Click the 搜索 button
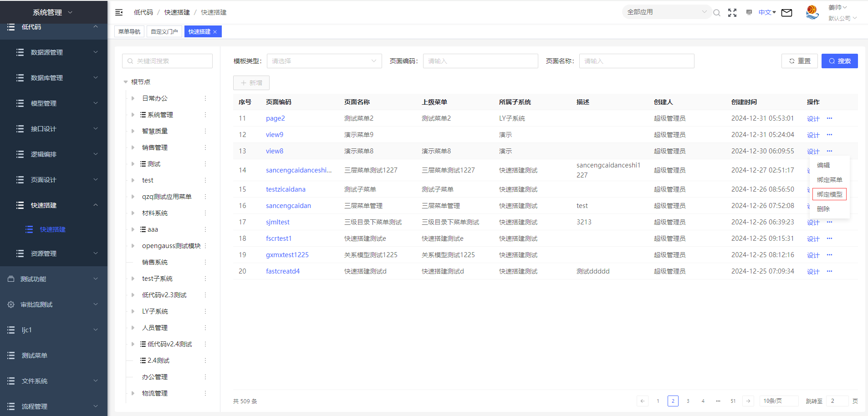The image size is (868, 416). [x=839, y=61]
